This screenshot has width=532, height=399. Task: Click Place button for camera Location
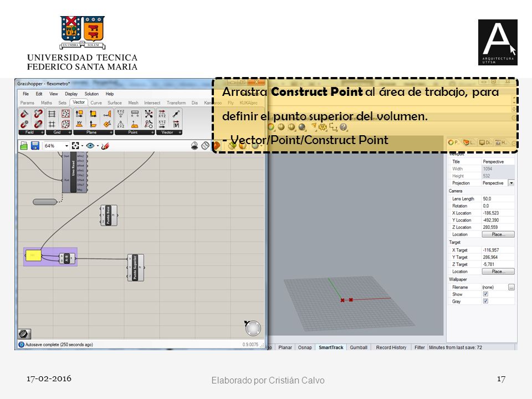(498, 234)
